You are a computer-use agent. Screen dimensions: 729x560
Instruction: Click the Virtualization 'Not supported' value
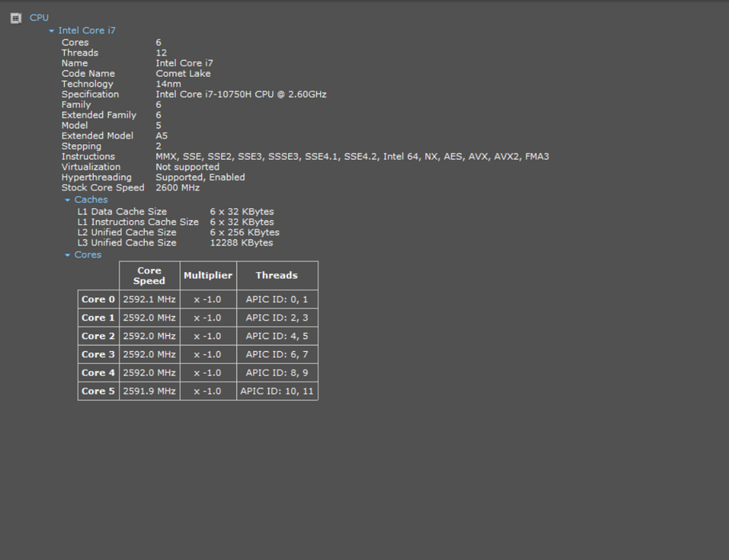(187, 167)
